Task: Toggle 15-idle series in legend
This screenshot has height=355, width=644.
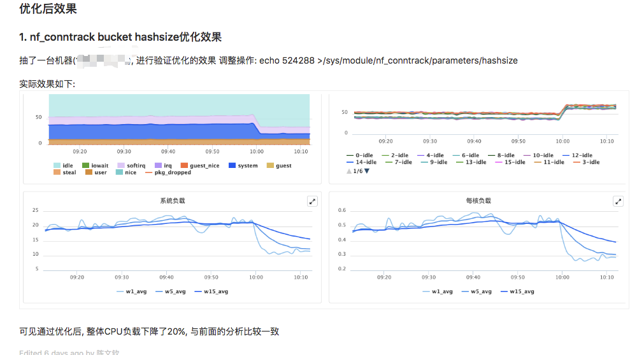Action: [x=510, y=162]
